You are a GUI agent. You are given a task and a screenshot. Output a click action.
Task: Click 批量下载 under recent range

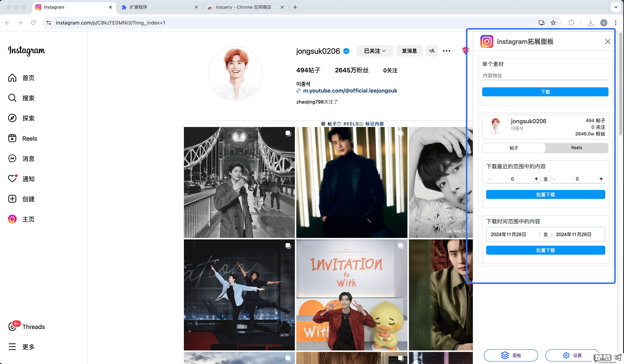(546, 194)
